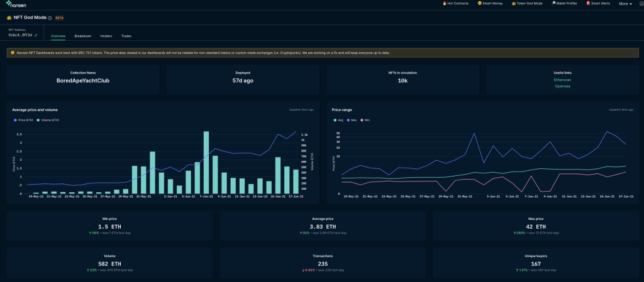Click the 19-May-21 label on volume chart
Screen dimensions: 644x282
36,197
